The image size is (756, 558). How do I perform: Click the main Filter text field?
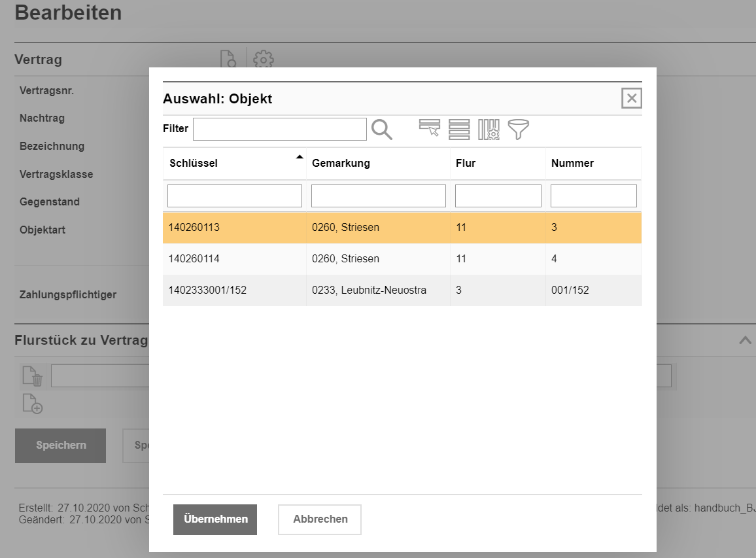(279, 130)
